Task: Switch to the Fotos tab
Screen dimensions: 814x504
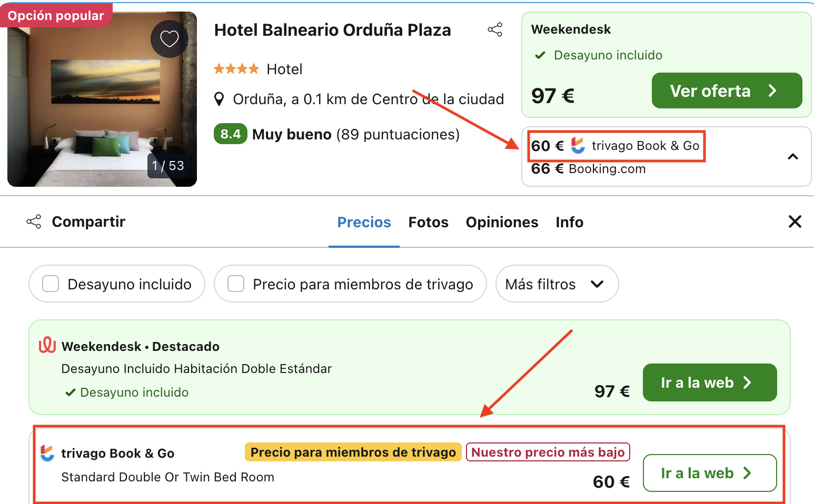Action: pyautogui.click(x=428, y=222)
